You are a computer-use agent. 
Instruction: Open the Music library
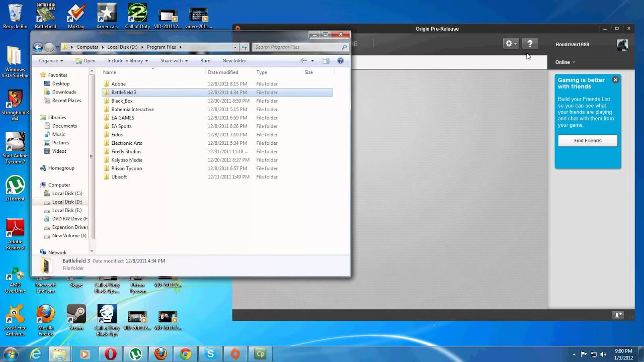58,134
